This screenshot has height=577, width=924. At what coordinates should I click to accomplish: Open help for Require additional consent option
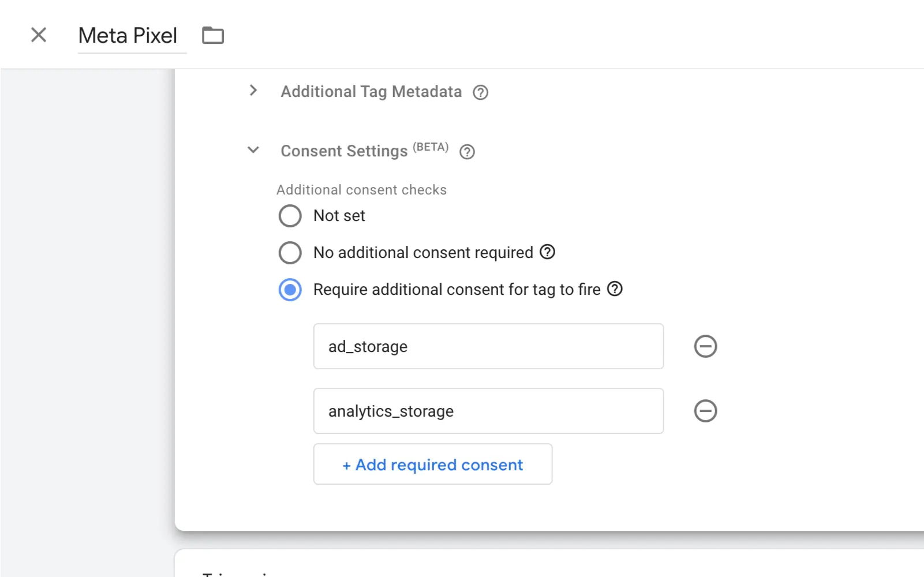[615, 288]
